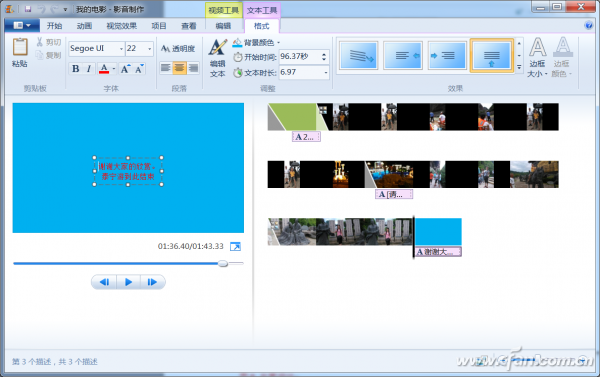This screenshot has width=600, height=377.
Task: Align text right in paragraph group
Action: click(193, 68)
